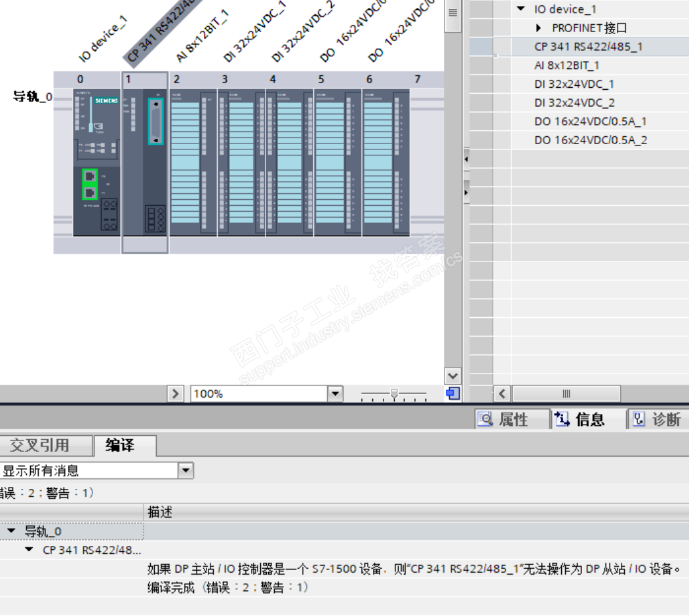Click the 描述 column header
The height and width of the screenshot is (616, 689).
[x=159, y=512]
